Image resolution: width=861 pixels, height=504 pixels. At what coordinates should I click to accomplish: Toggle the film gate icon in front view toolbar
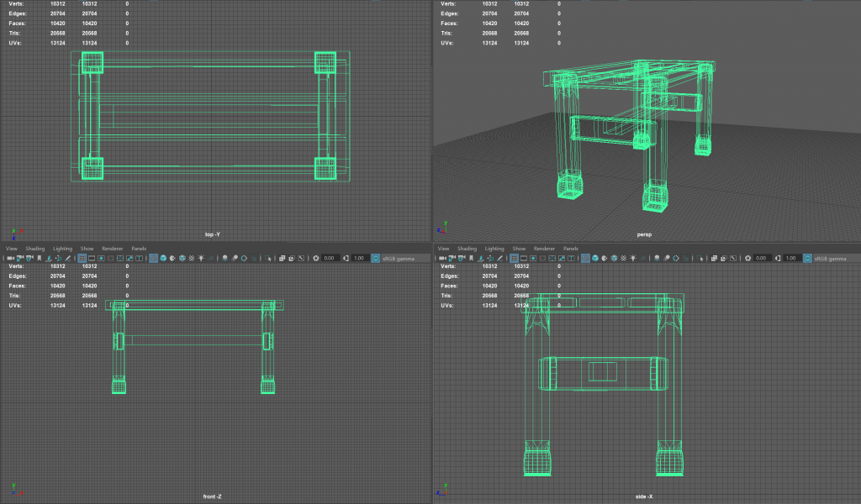tap(91, 258)
